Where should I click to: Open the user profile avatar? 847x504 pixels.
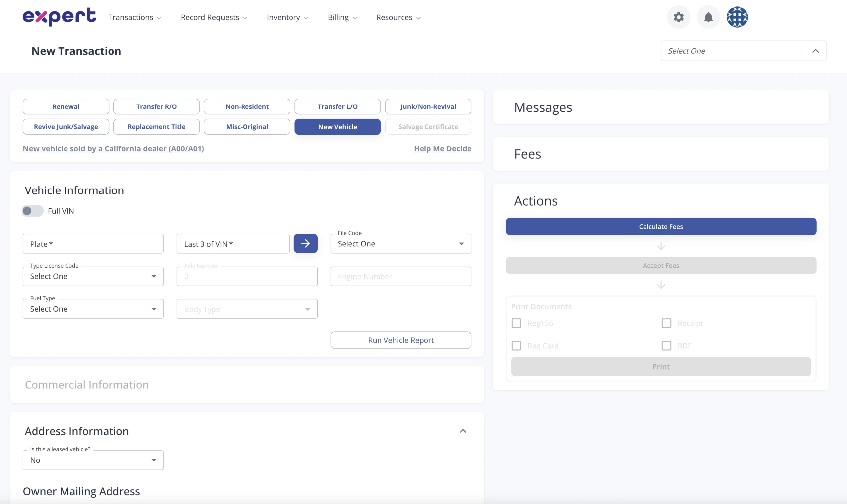(x=737, y=17)
